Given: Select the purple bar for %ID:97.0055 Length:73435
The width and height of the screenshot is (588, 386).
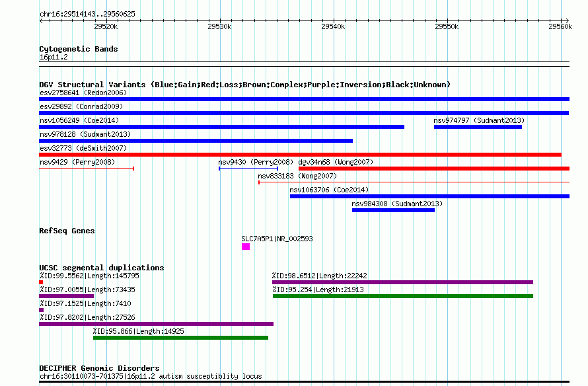Looking at the screenshot, I should 66,296.
